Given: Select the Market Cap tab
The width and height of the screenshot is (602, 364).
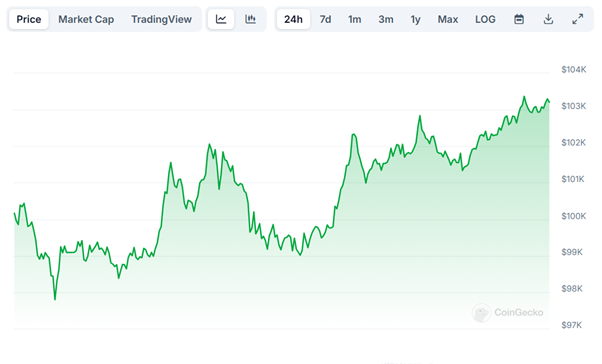Looking at the screenshot, I should tap(86, 19).
